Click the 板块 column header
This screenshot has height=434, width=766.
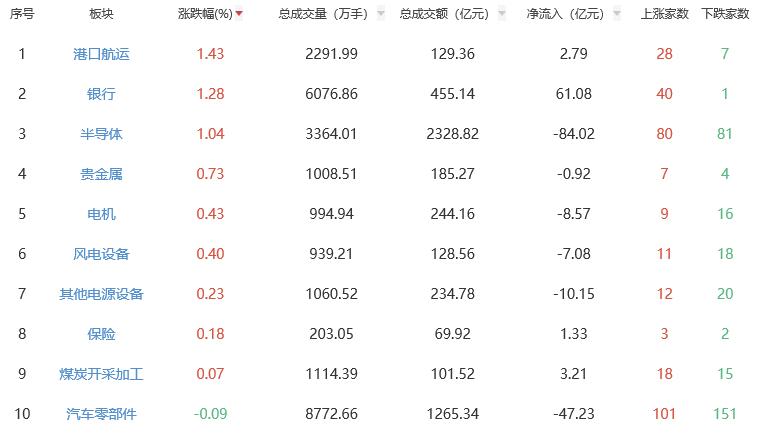pyautogui.click(x=101, y=15)
